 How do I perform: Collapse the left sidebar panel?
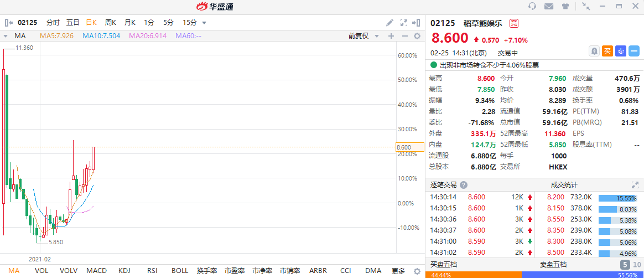point(9,23)
